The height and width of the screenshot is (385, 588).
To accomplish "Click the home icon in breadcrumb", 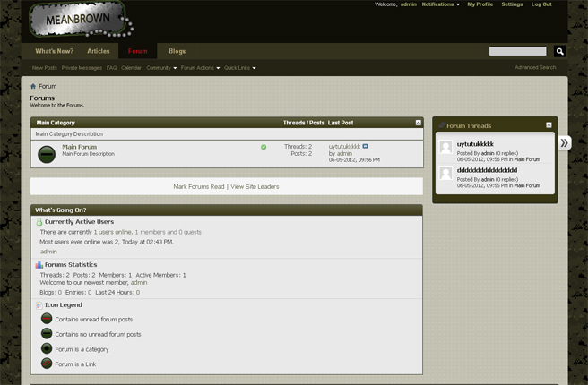I will point(33,87).
